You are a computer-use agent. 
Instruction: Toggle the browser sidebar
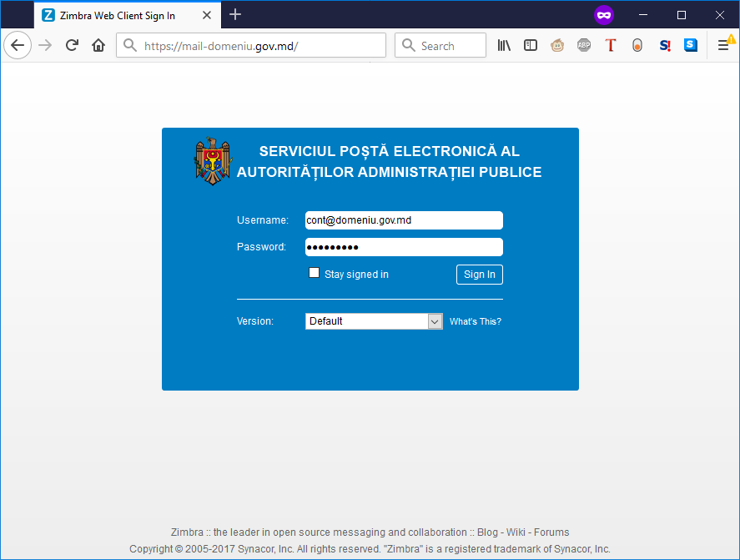click(530, 45)
